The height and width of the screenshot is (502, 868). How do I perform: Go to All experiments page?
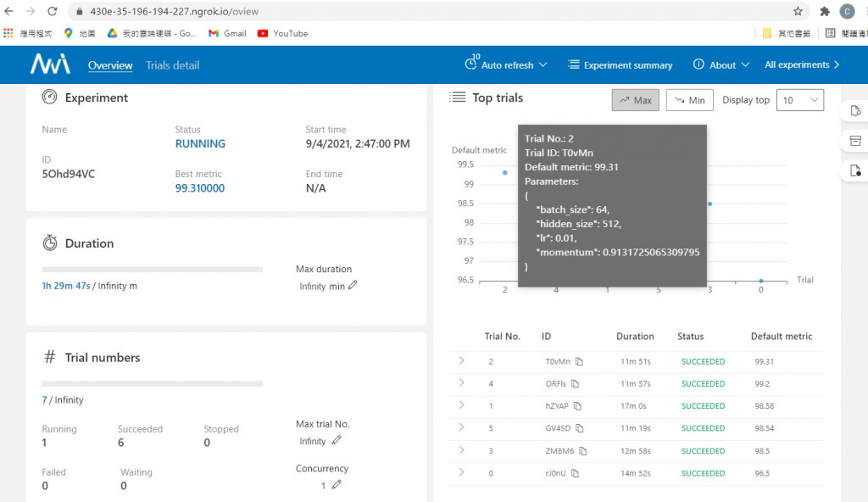(802, 64)
